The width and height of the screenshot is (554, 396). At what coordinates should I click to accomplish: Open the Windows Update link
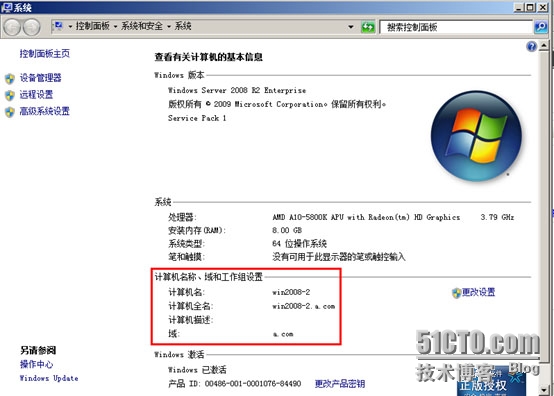coord(49,378)
